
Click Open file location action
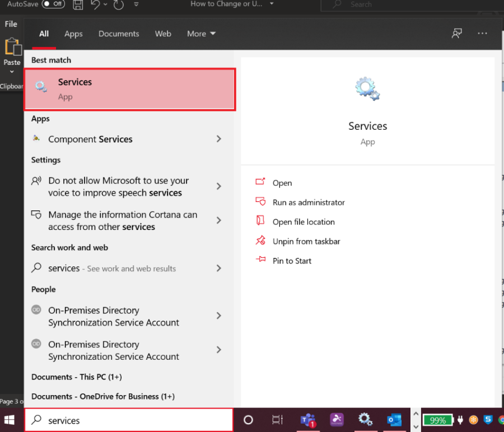coord(304,222)
